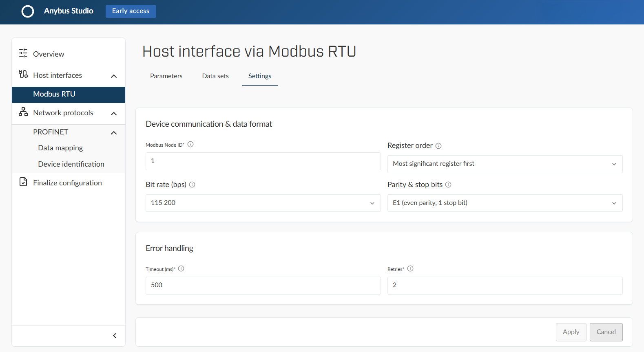Collapse the sidebar with the left arrow
Viewport: 644px width, 352px height.
[x=115, y=336]
